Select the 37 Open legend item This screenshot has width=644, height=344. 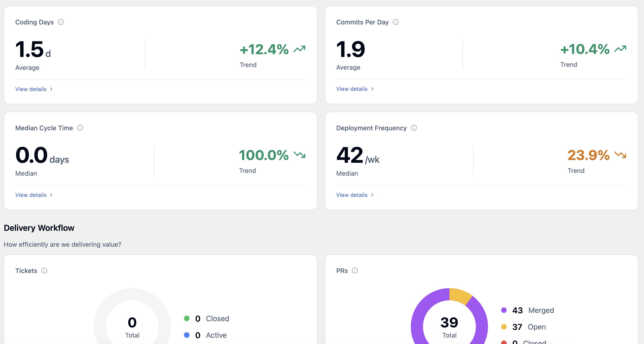coord(524,327)
